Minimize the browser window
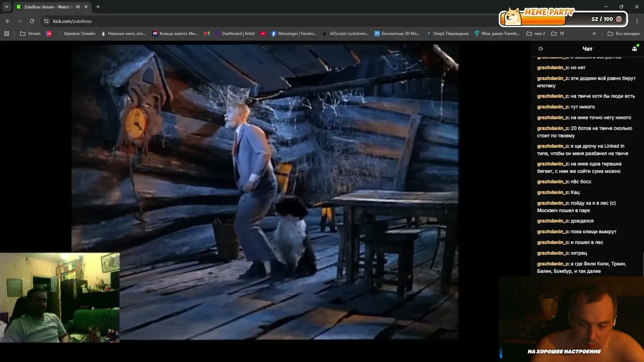644x362 pixels. [x=607, y=7]
